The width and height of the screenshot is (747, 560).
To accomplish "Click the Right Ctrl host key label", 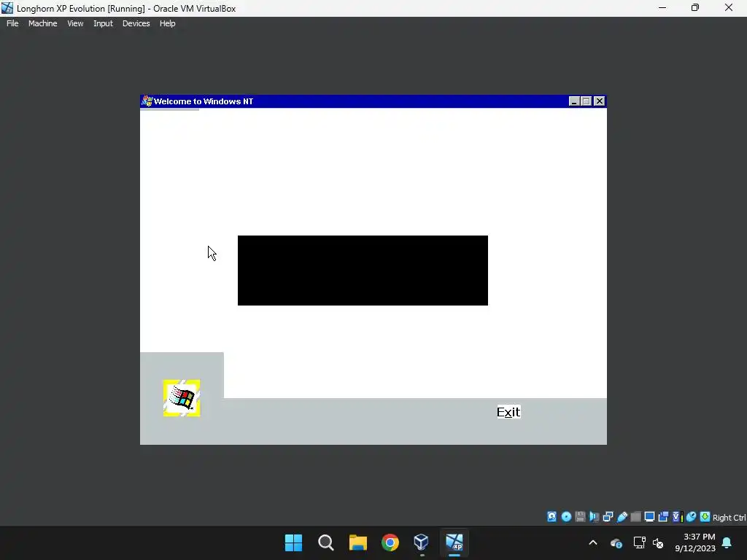I will (729, 517).
